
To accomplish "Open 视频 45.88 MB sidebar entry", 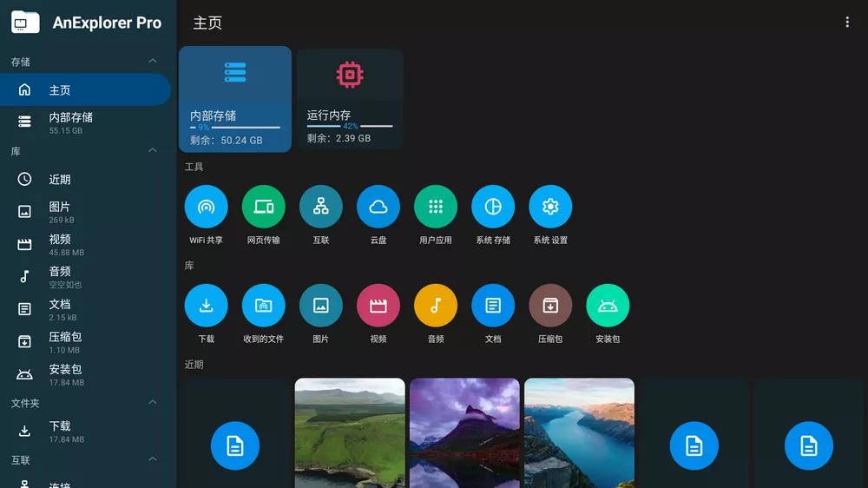I will (x=85, y=245).
